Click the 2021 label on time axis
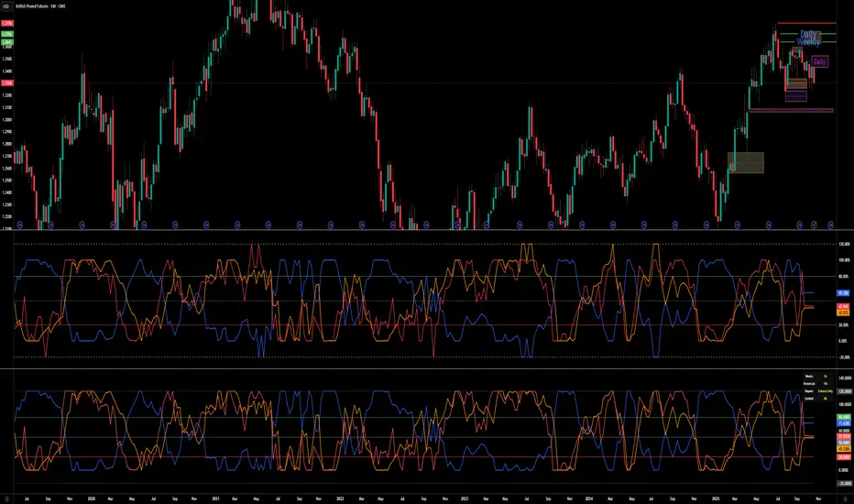Screen dimensions: 854x504 point(215,499)
